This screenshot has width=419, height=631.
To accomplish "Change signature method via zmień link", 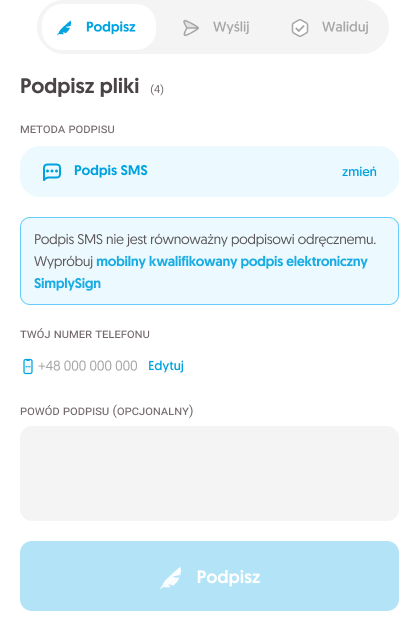I will coord(359,172).
